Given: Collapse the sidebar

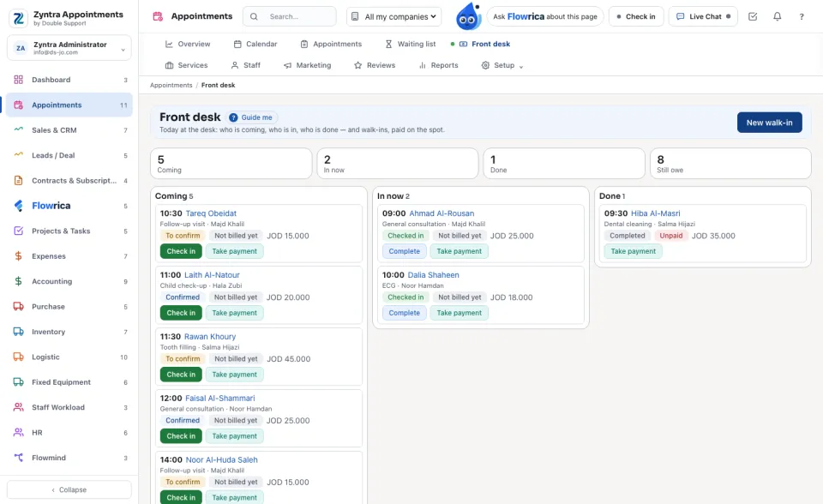Looking at the screenshot, I should (69, 489).
